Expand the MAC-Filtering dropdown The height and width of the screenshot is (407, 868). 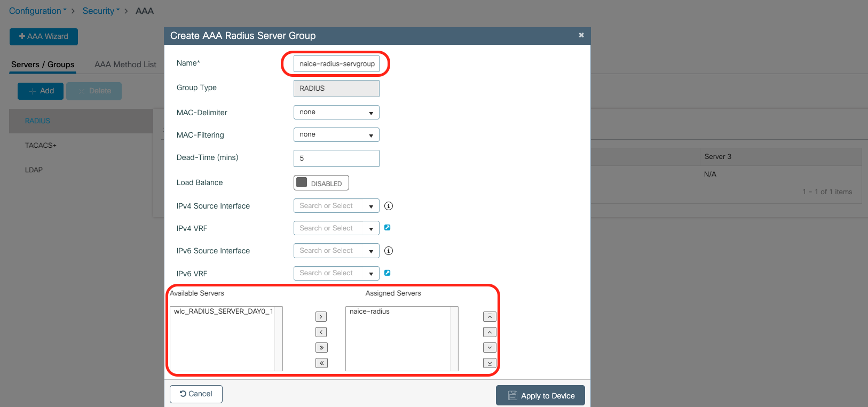pos(336,135)
